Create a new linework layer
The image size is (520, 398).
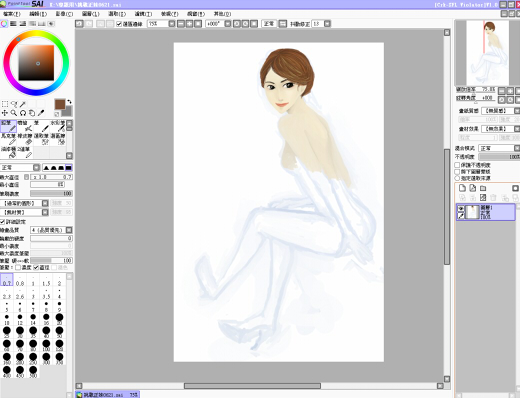tap(473, 188)
